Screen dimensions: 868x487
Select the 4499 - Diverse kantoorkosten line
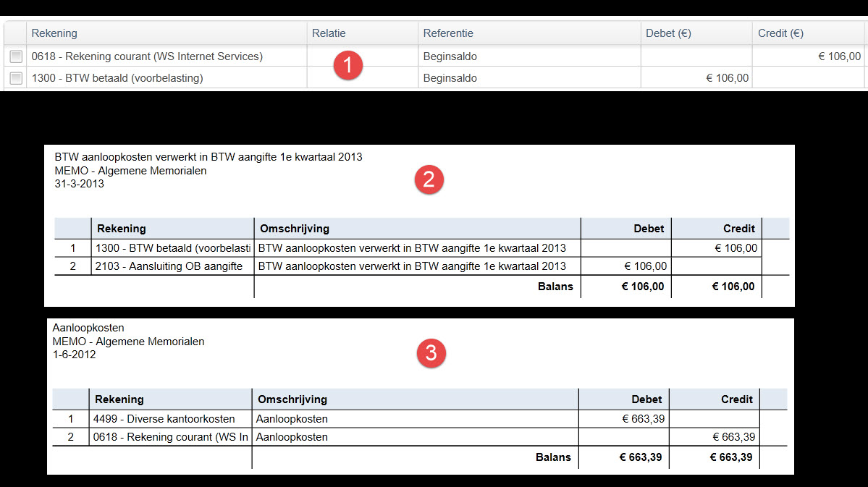pos(164,419)
